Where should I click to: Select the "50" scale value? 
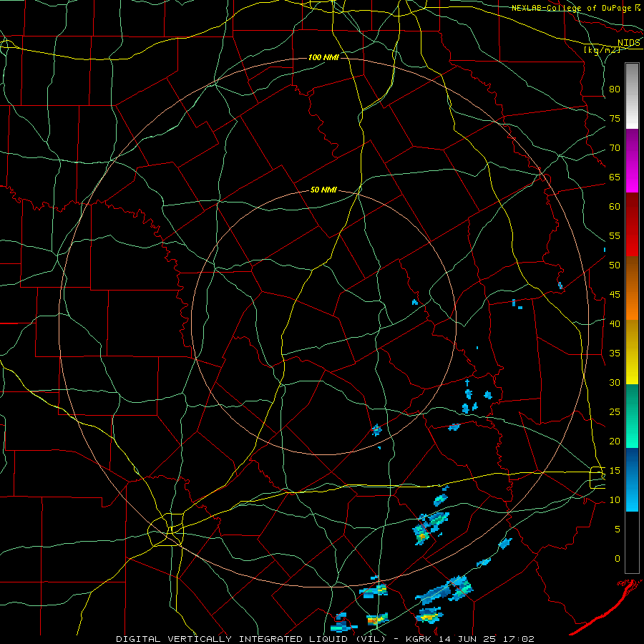click(615, 265)
